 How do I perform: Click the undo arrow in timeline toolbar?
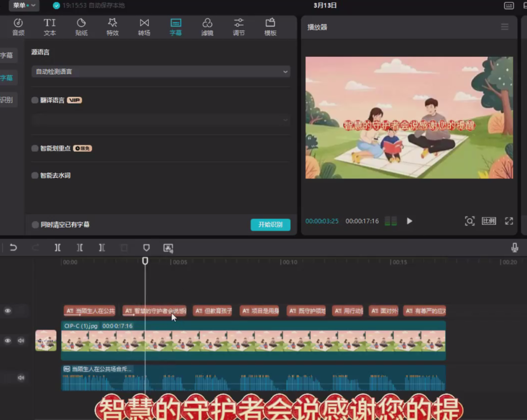pos(13,248)
